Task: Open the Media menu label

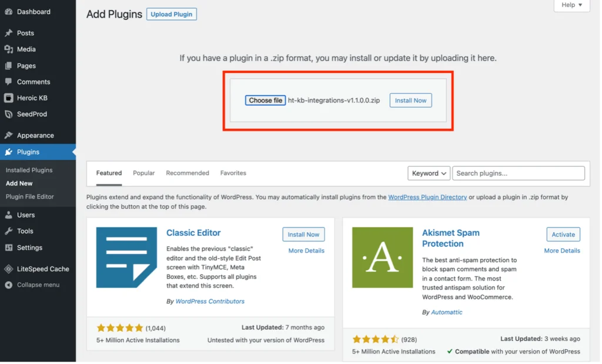Action: pyautogui.click(x=26, y=49)
